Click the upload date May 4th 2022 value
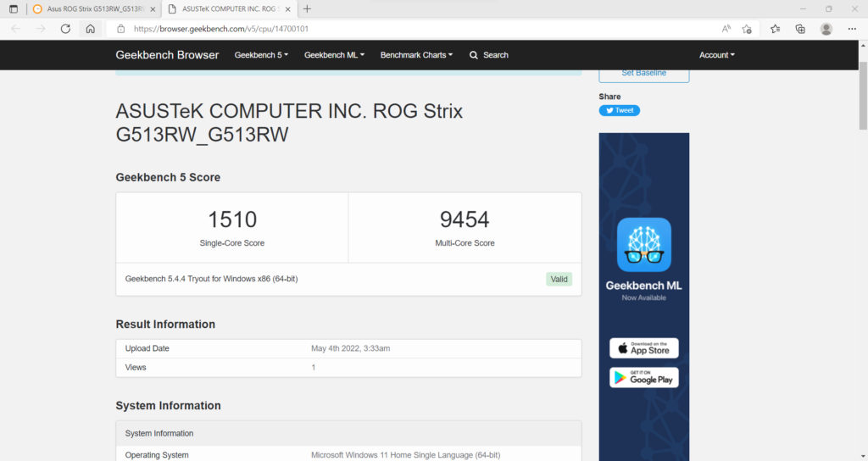Image resolution: width=868 pixels, height=461 pixels. 350,348
